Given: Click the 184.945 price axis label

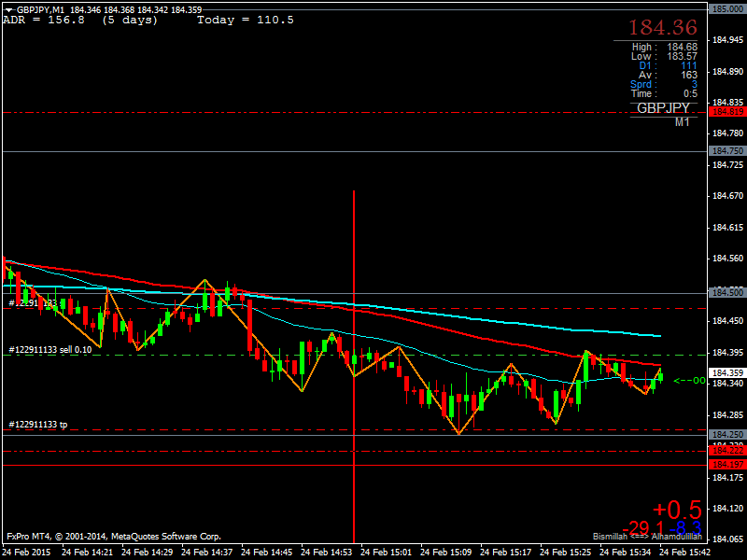Looking at the screenshot, I should (x=727, y=40).
